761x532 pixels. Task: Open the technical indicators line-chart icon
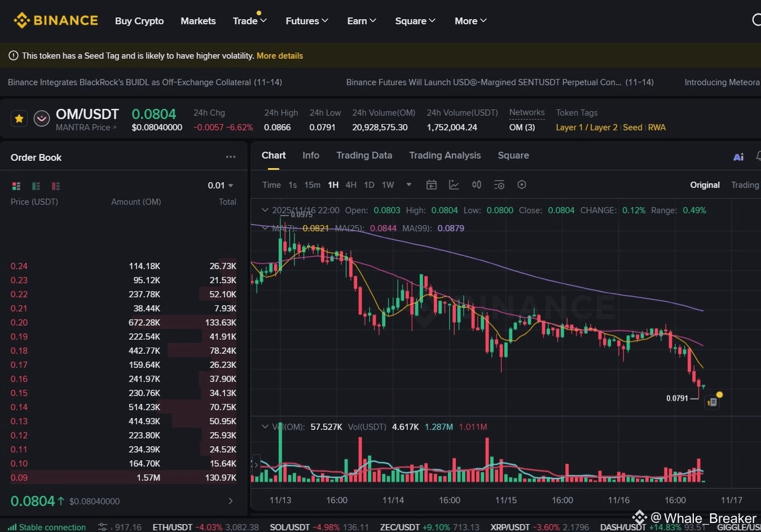tap(454, 184)
